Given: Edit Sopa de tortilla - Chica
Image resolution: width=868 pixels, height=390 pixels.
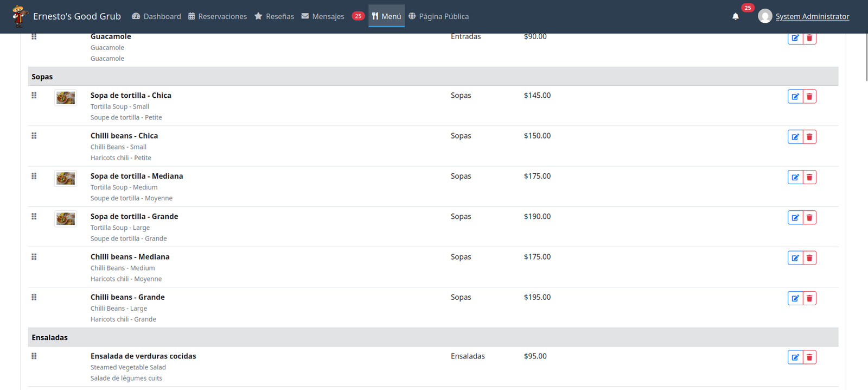Looking at the screenshot, I should [x=795, y=97].
